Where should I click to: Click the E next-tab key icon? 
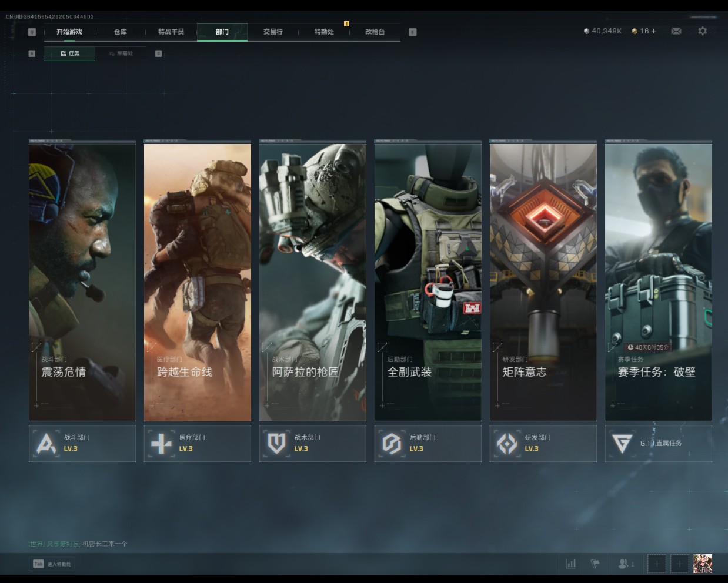click(412, 32)
